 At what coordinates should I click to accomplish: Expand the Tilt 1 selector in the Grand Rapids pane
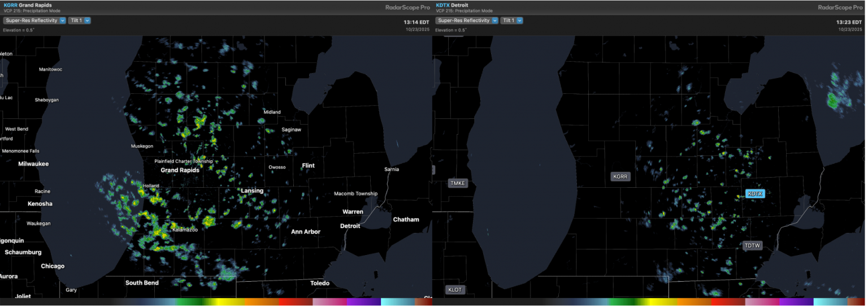tap(80, 20)
